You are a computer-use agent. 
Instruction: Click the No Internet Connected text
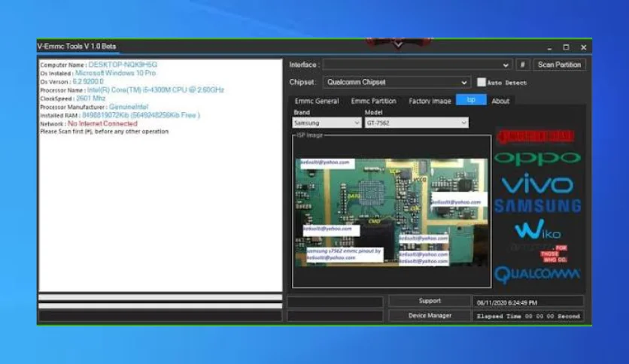pyautogui.click(x=102, y=123)
